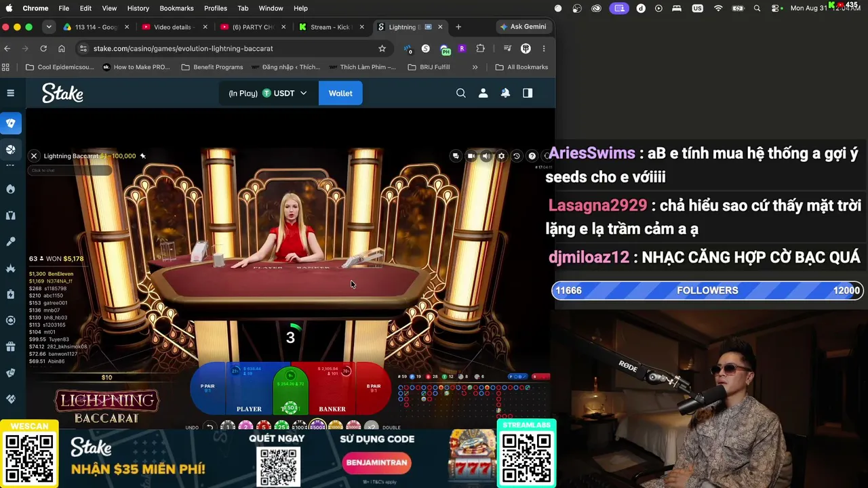Pin Lightning Baccarat as favorite

click(142, 156)
